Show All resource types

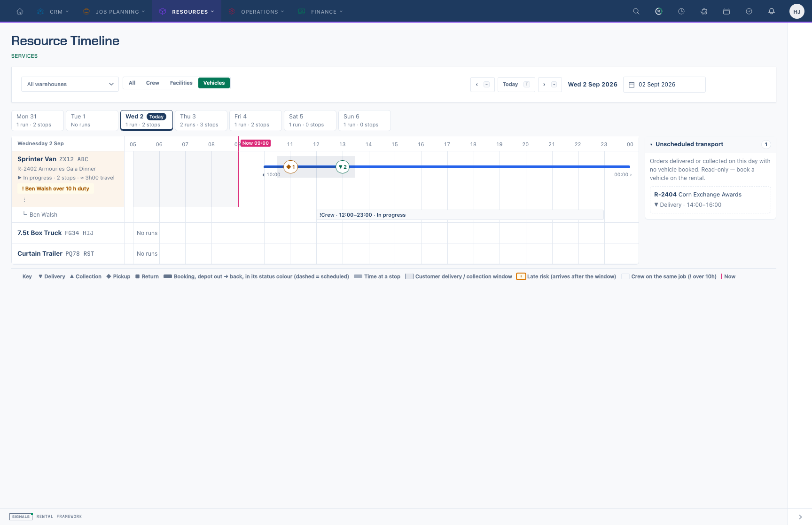132,83
